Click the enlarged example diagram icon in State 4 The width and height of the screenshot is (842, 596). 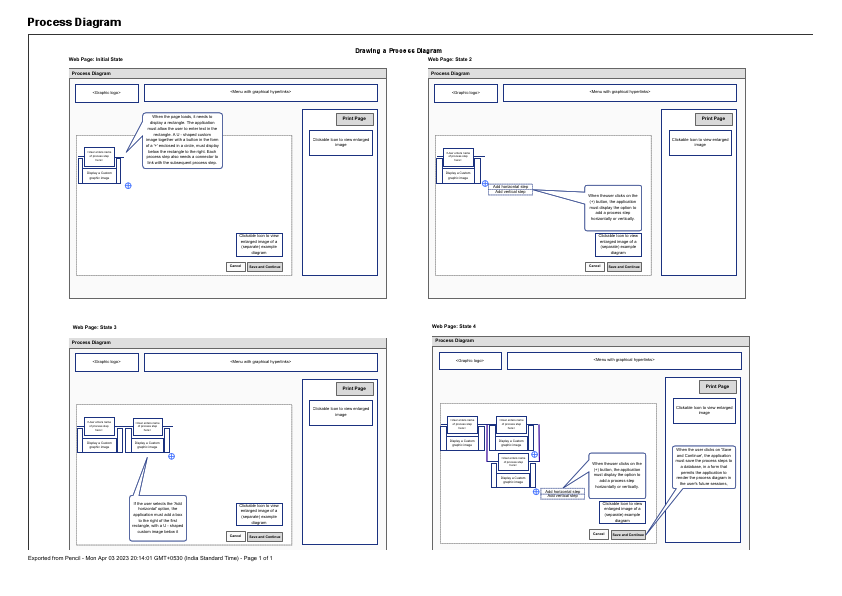click(x=621, y=514)
